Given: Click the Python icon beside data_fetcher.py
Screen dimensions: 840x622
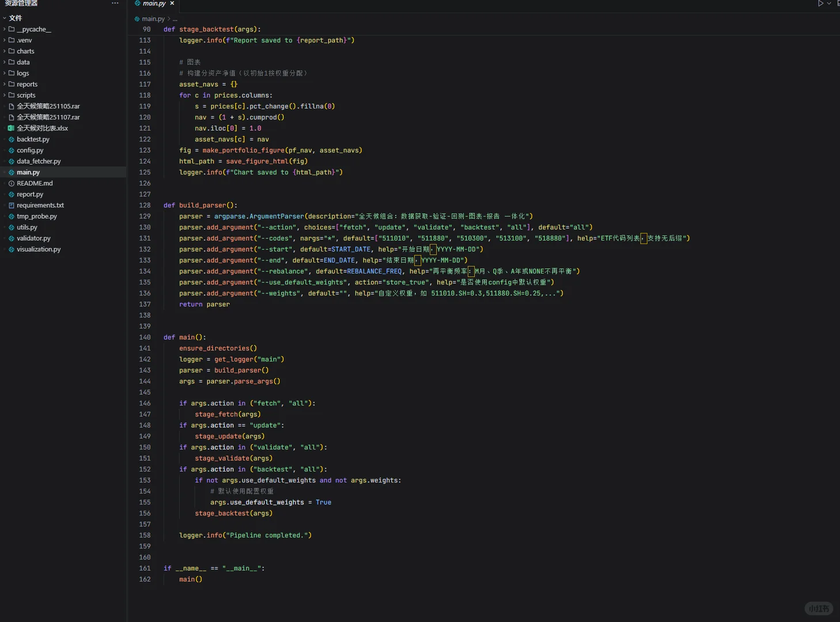Looking at the screenshot, I should coord(12,161).
